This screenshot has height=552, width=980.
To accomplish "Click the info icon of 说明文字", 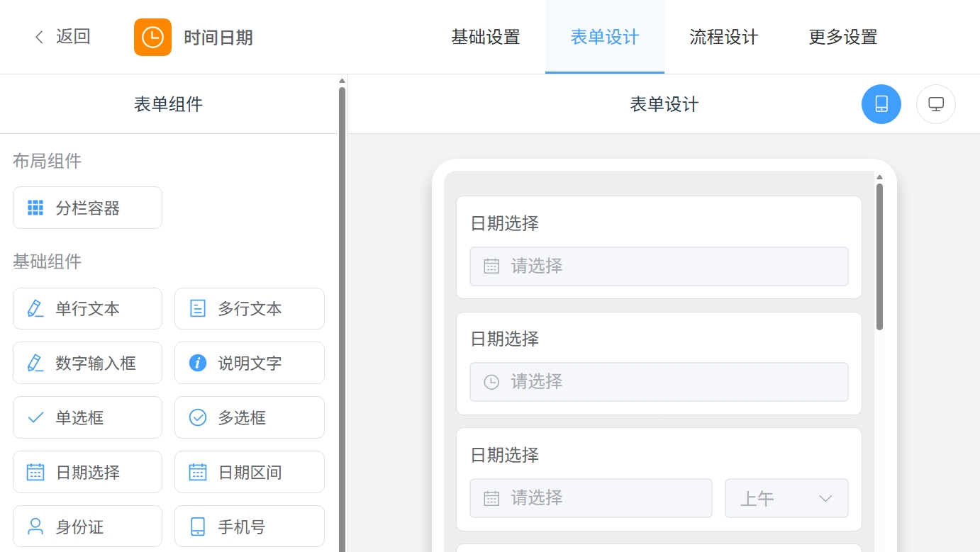I will click(x=198, y=363).
